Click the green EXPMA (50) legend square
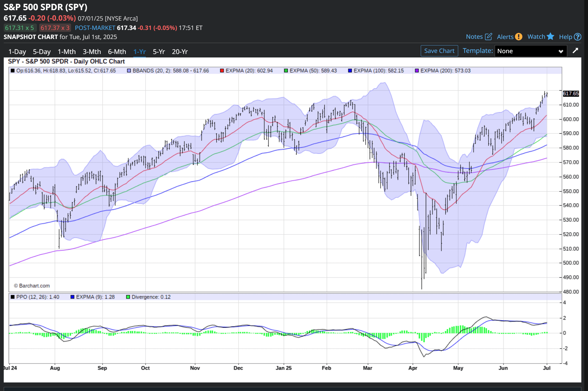Screen dimensions: 588x391 (286, 71)
